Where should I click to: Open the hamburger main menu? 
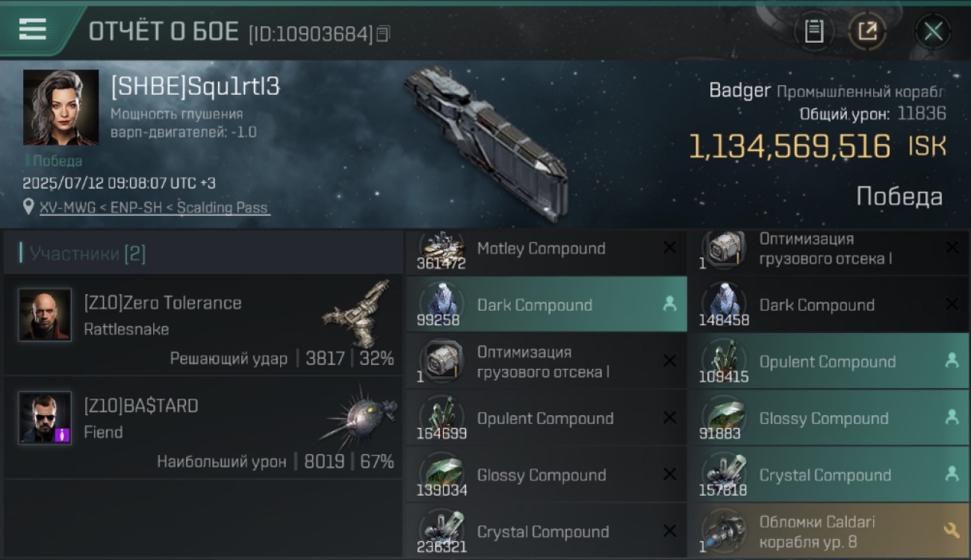coord(32,29)
